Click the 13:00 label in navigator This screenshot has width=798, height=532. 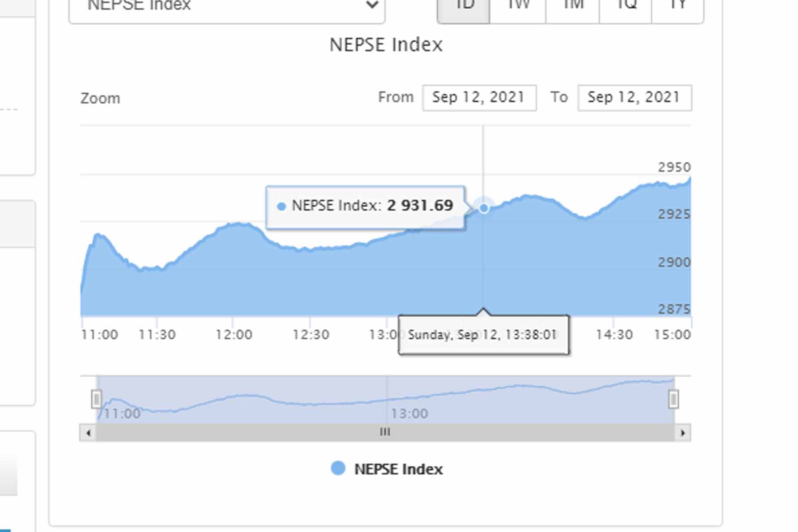[x=409, y=414]
